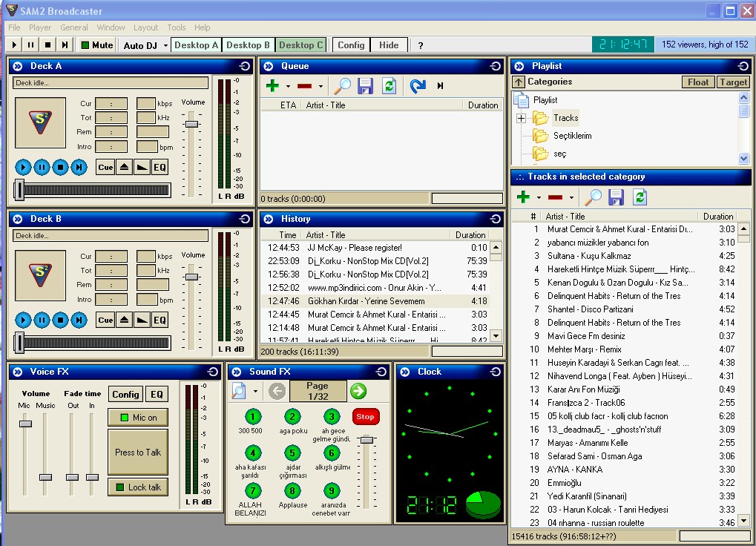Switch to Desktop A layout
Viewport: 756px width, 546px height.
(196, 45)
